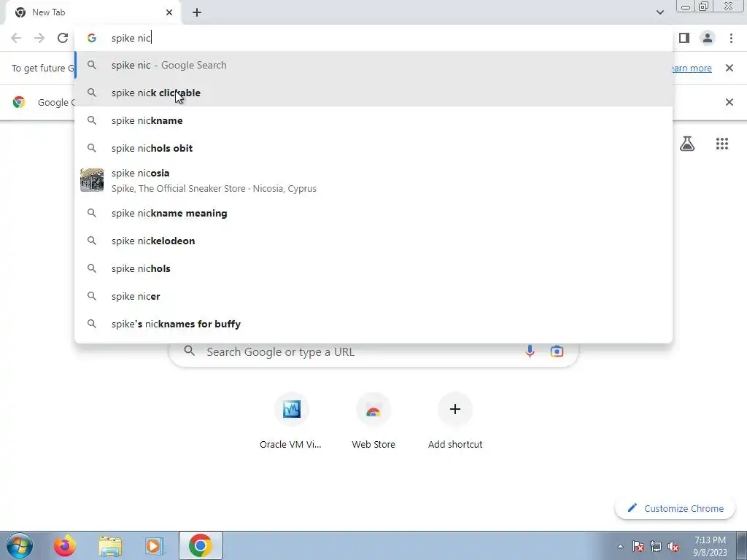Choose 'spike nicosia' sneaker store suggestion

click(x=373, y=181)
